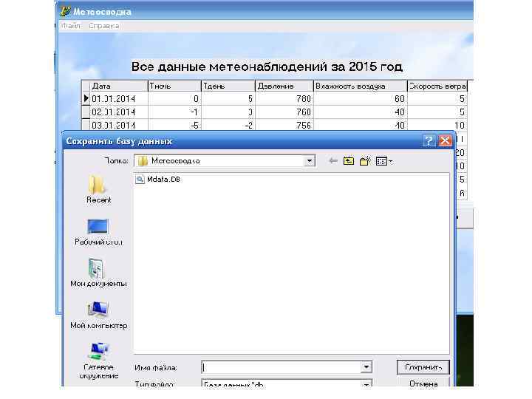Screen dimensions: 532x399
Task: Expand the Папка folder dropdown
Action: 310,161
